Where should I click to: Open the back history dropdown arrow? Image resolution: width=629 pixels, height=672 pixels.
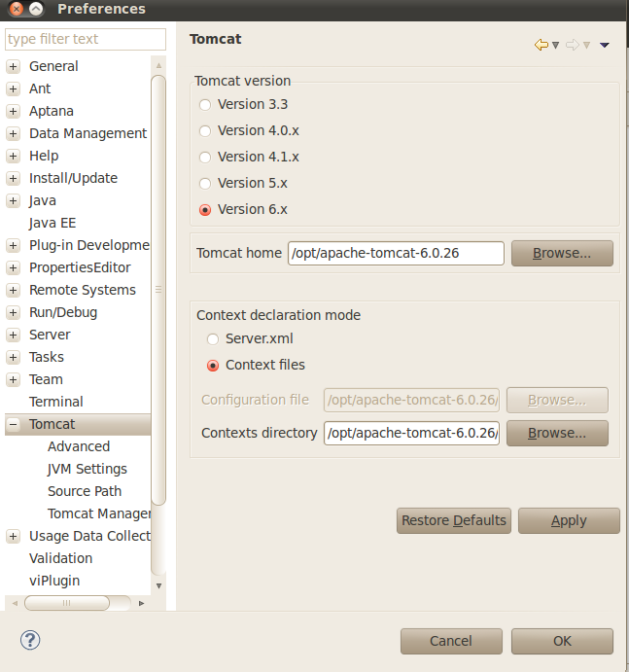(556, 45)
